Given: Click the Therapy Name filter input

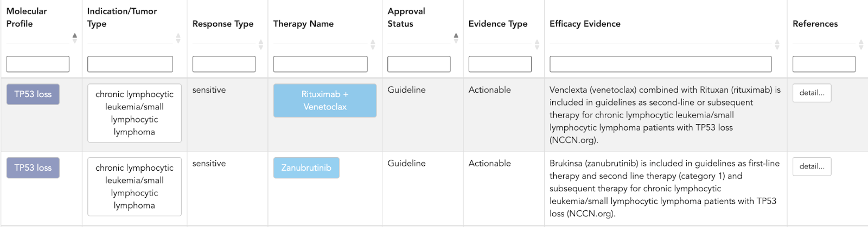Looking at the screenshot, I should [321, 64].
